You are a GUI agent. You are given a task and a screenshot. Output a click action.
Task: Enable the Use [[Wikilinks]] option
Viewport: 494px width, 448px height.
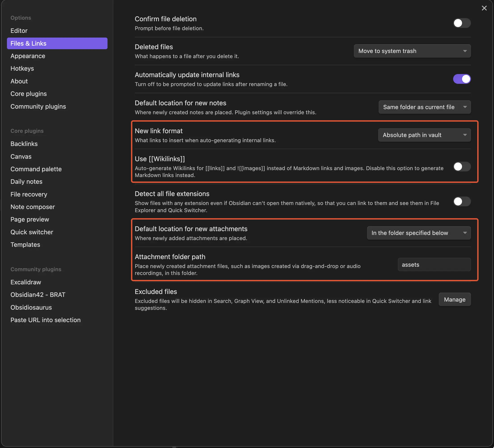[461, 167]
